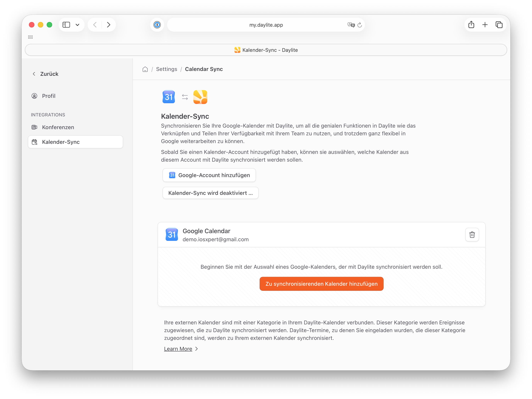The height and width of the screenshot is (399, 532).
Task: Delete the Google Calendar account with trash icon
Action: 472,234
